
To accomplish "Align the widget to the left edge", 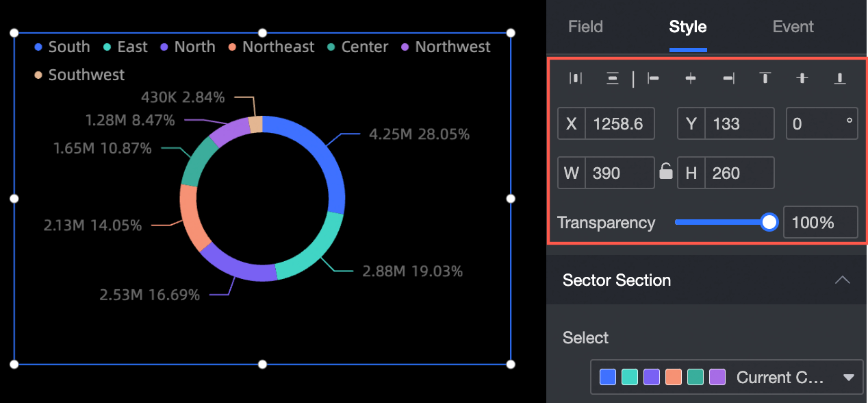I will [x=654, y=78].
